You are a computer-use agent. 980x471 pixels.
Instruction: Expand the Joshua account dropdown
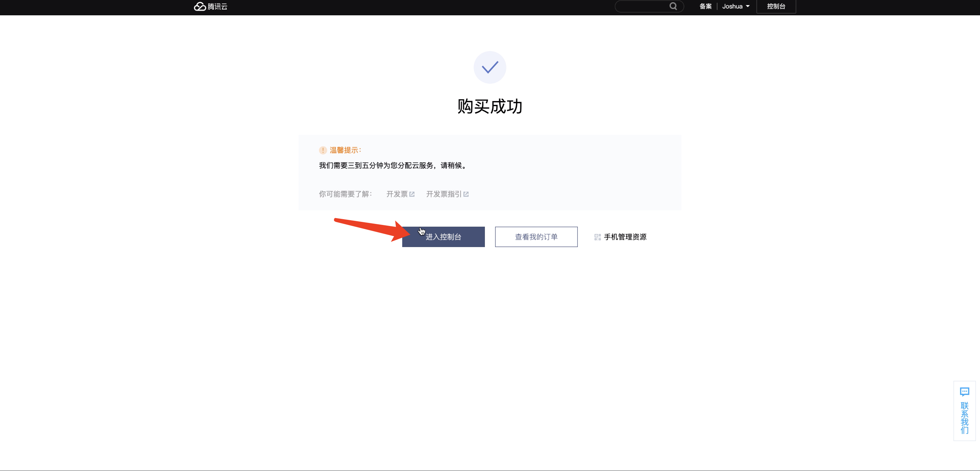pyautogui.click(x=732, y=6)
